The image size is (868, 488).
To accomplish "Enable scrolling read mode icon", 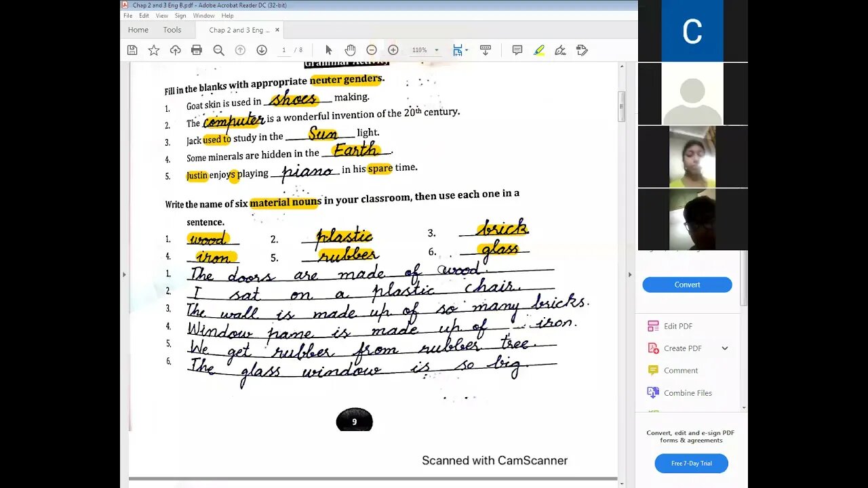I will click(486, 50).
